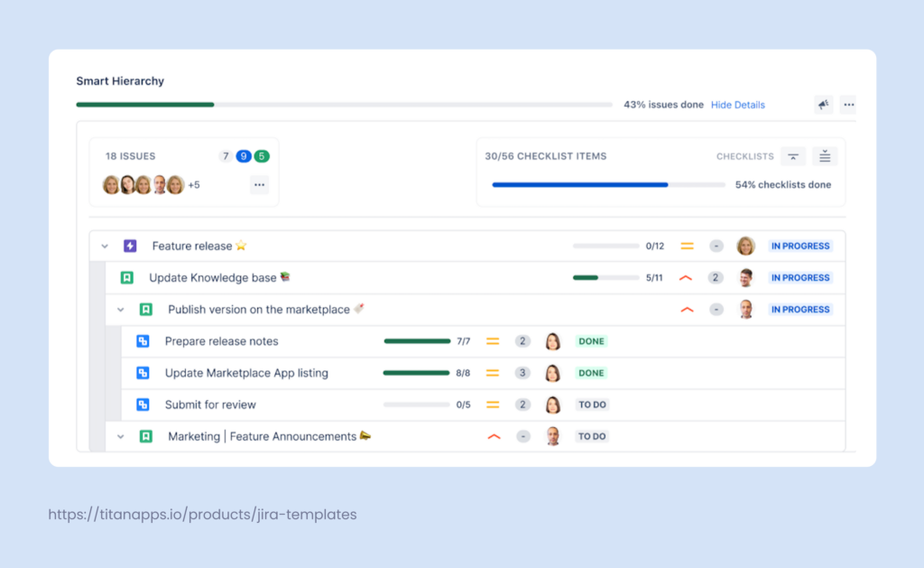Image resolution: width=924 pixels, height=568 pixels.
Task: Click the megaphone announcement icon
Action: [823, 105]
